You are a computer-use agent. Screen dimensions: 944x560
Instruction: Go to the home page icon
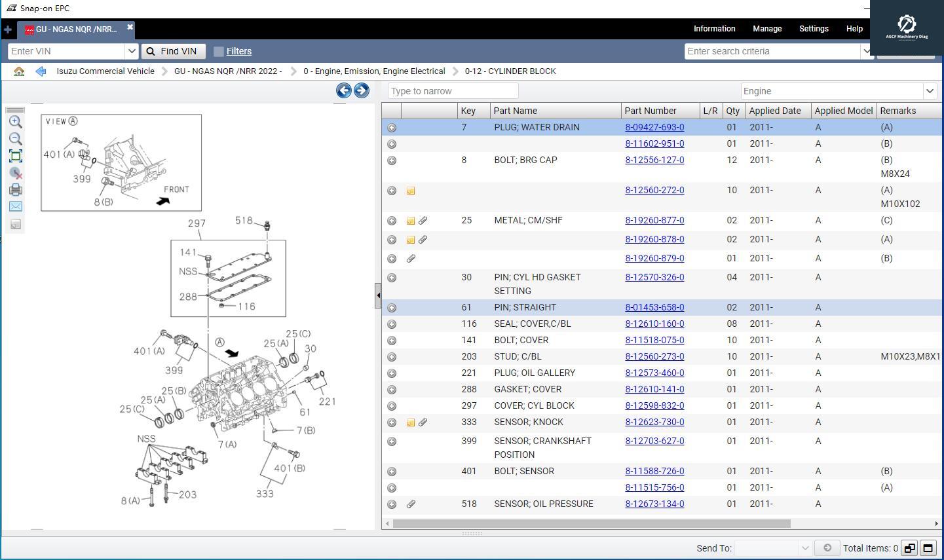tap(19, 71)
